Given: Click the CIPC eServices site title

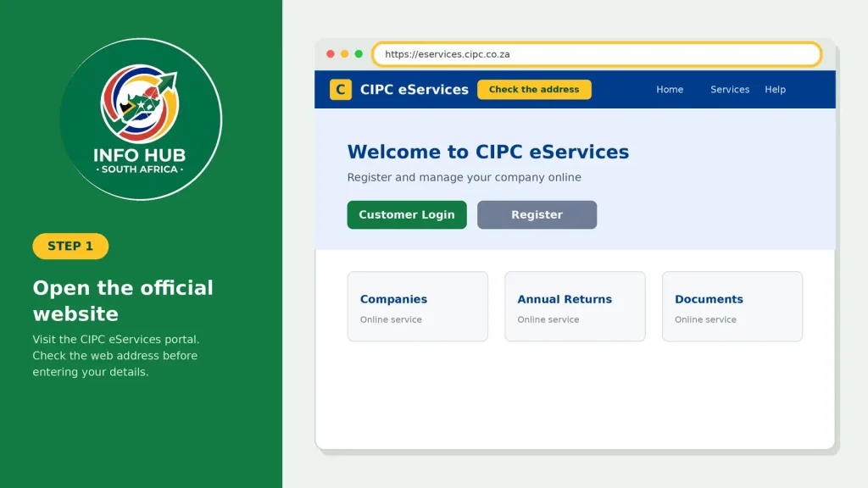Looking at the screenshot, I should tap(414, 90).
